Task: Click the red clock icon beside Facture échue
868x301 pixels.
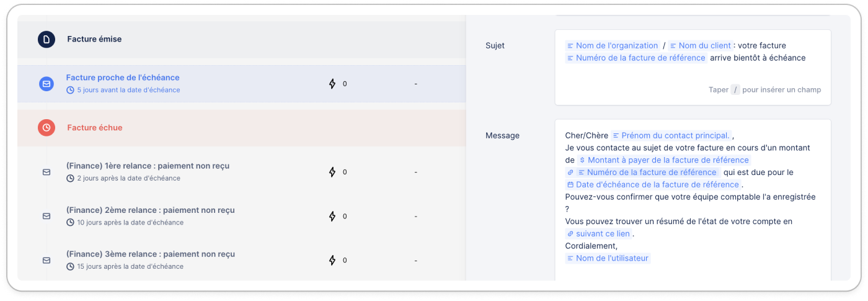Action: [46, 128]
